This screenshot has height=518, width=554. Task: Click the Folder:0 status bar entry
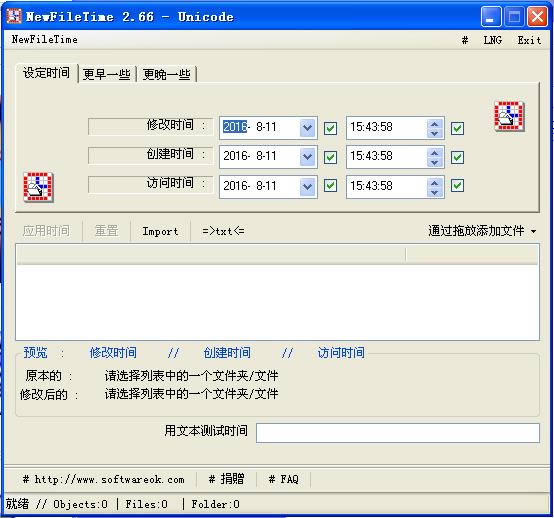coord(215,504)
